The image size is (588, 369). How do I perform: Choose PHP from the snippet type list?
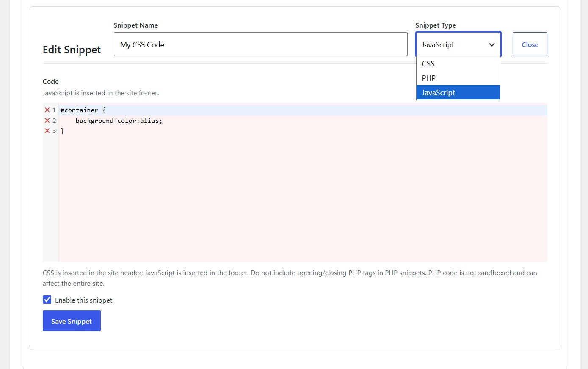tap(458, 78)
